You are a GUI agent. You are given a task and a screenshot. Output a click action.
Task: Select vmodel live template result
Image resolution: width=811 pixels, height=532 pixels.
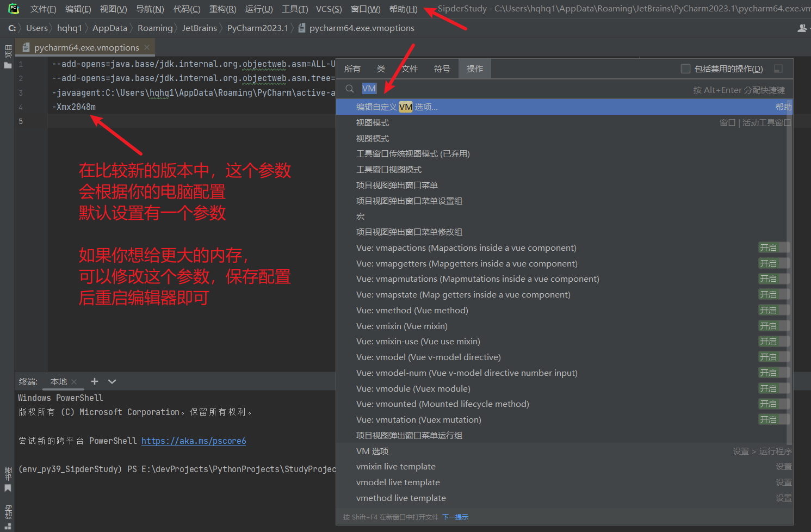564,482
